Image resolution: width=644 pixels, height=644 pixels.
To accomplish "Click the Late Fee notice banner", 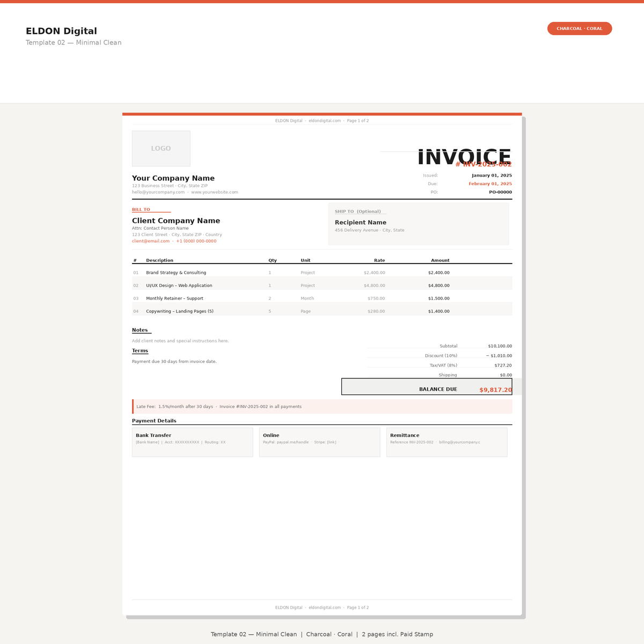I will point(322,407).
